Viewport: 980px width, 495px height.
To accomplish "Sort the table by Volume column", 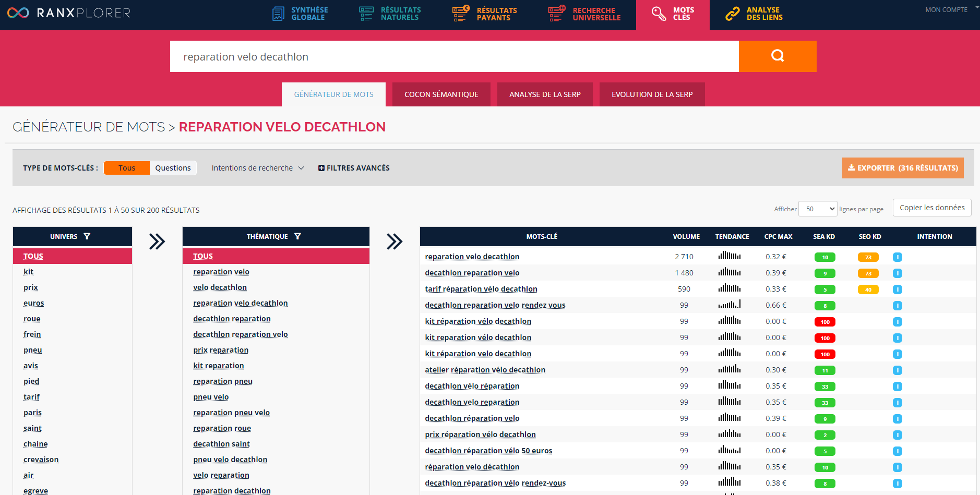I will [686, 236].
